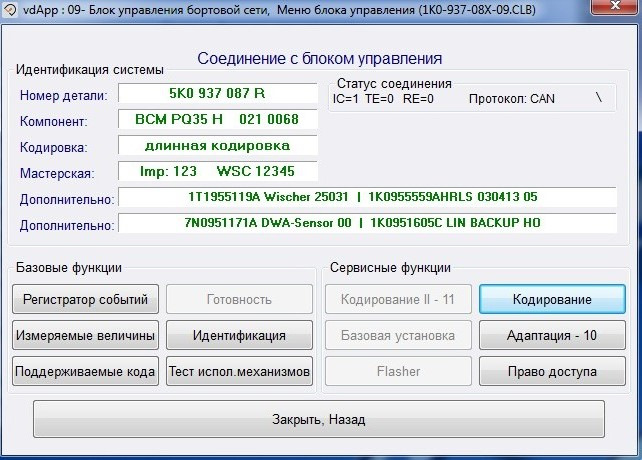Open Адаптация - 10 function
The height and width of the screenshot is (460, 642).
[552, 335]
